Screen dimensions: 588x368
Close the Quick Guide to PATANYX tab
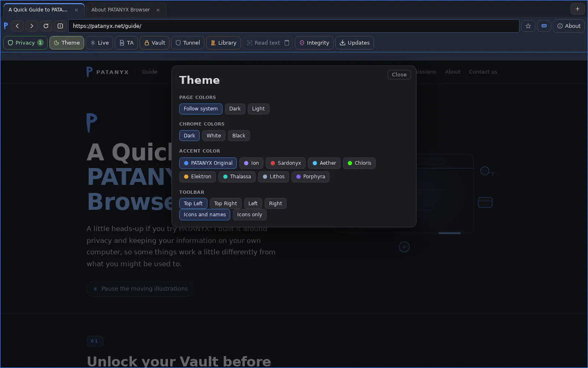pos(76,10)
